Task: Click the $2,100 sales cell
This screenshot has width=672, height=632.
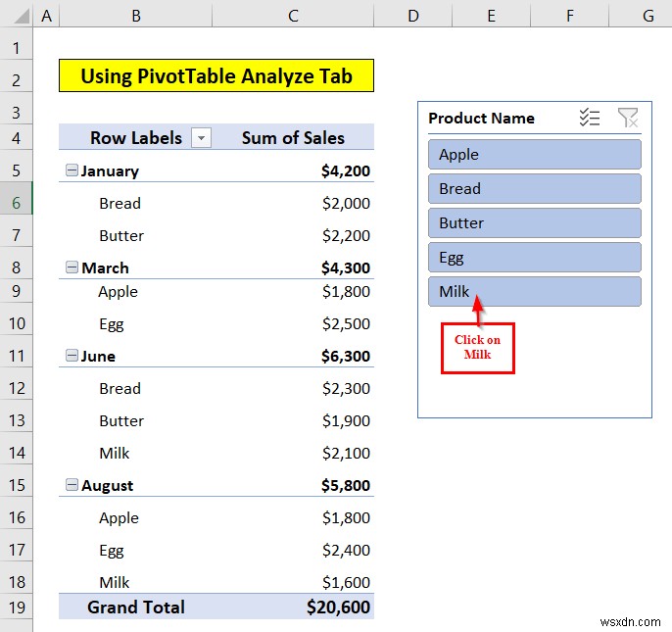Action: pyautogui.click(x=346, y=453)
